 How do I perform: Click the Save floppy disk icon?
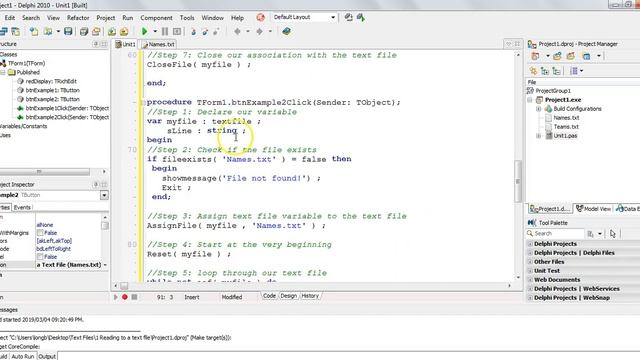(68, 31)
